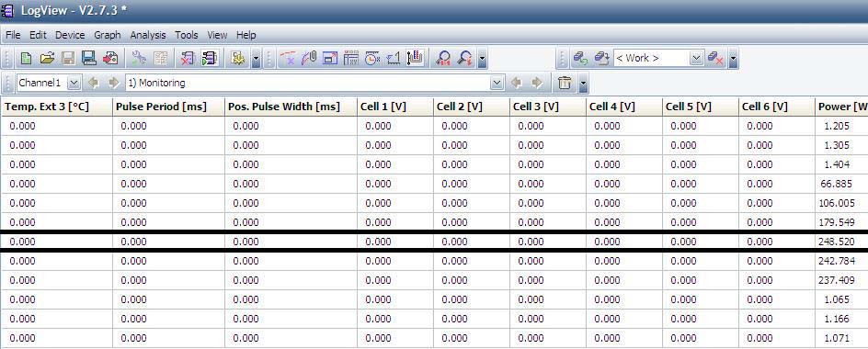Click the blue window resize icon

(330, 58)
